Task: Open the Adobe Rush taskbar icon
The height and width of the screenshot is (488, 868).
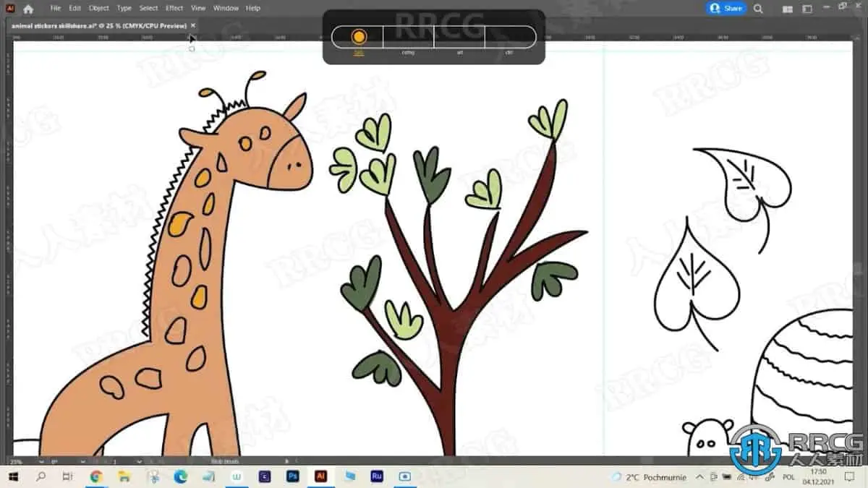Action: tap(377, 476)
